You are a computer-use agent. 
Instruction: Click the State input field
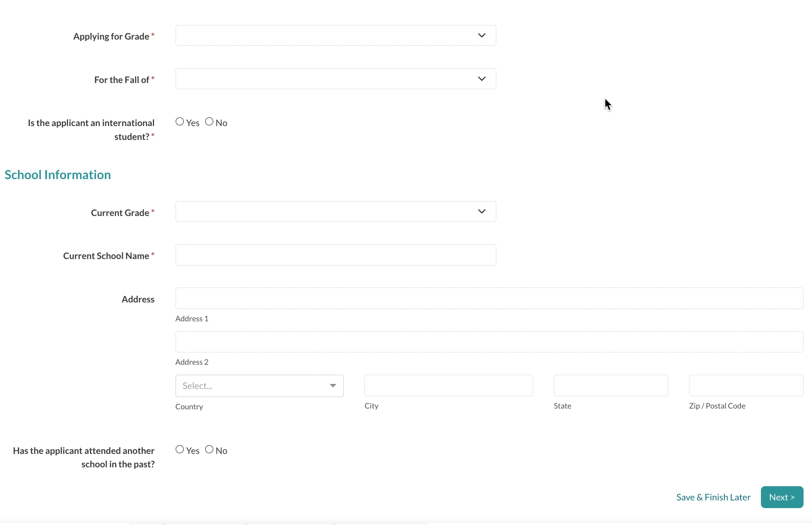(611, 385)
